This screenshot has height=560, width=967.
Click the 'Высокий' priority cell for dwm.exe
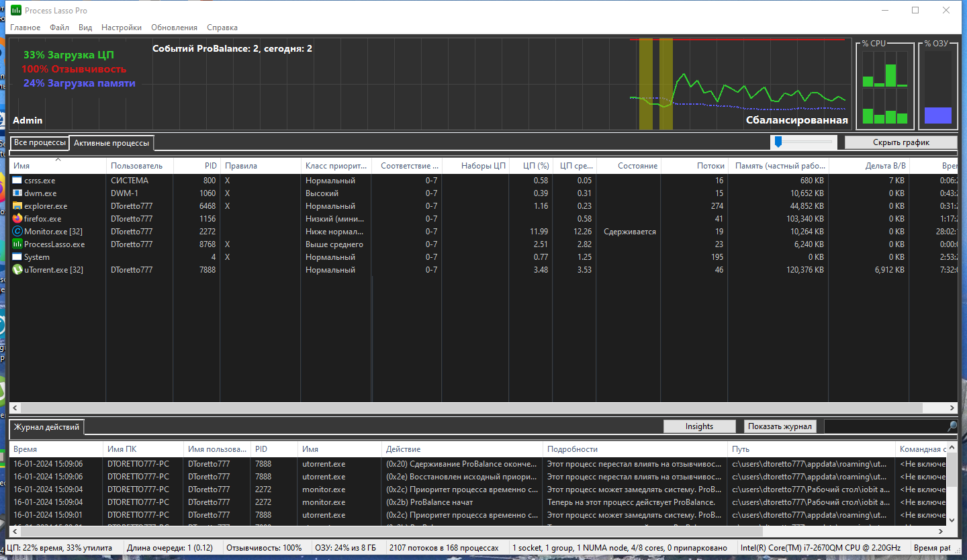click(322, 193)
